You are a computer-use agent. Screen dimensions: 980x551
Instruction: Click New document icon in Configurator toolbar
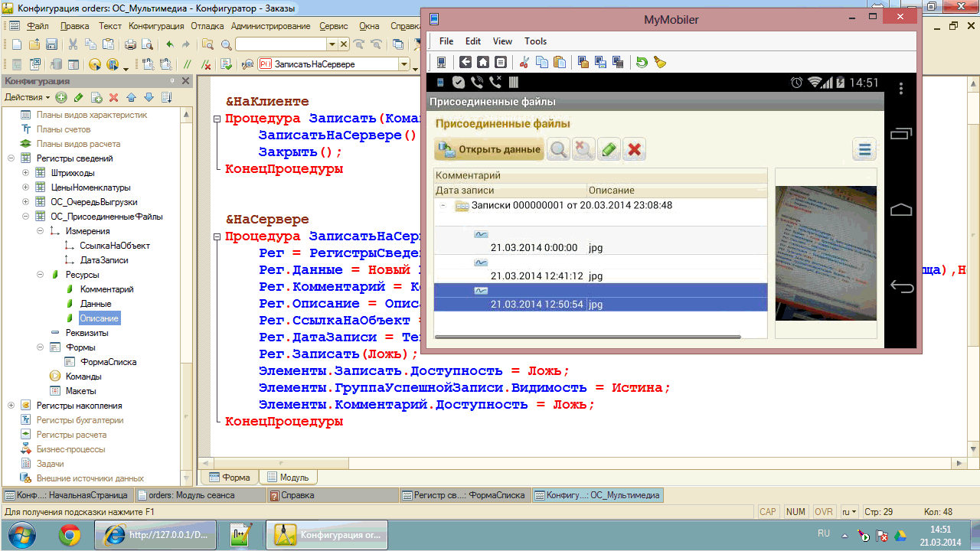click(x=18, y=44)
